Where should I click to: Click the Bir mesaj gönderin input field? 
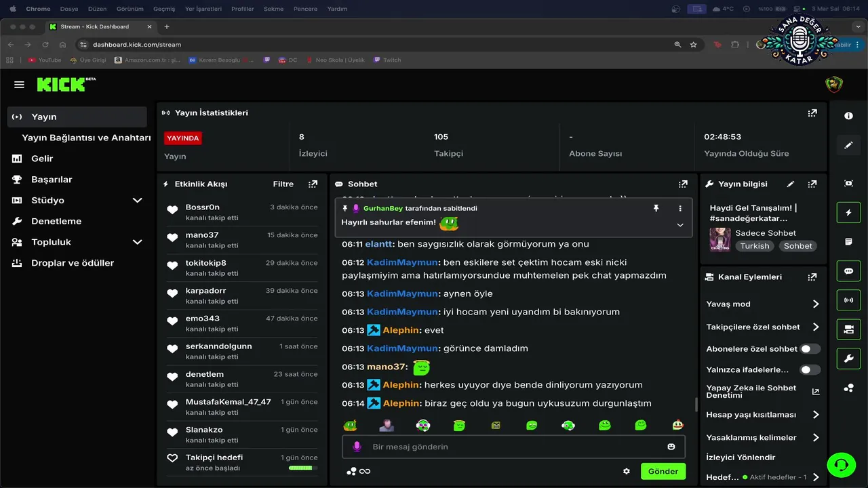pos(513,447)
